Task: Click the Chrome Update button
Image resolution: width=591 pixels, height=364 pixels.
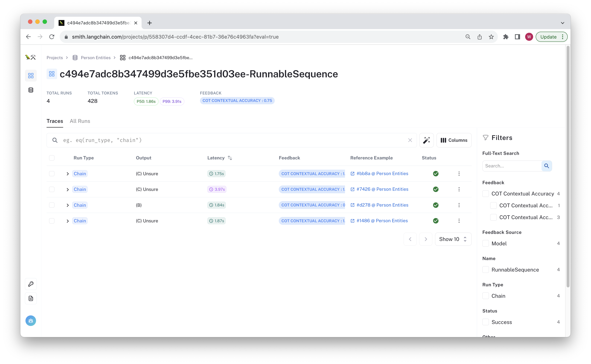Action: (548, 37)
